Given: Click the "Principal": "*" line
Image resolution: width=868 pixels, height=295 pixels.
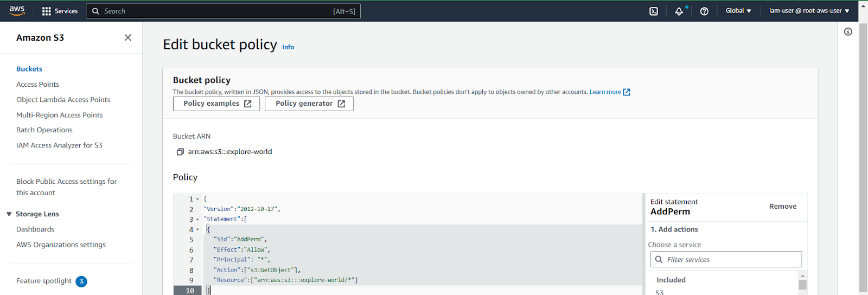Looking at the screenshot, I should point(242,260).
